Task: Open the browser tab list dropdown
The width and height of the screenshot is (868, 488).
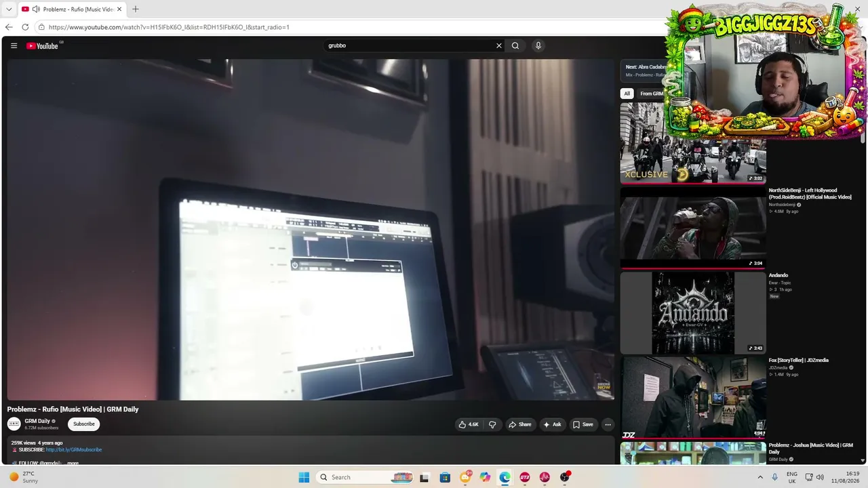Action: (x=9, y=9)
